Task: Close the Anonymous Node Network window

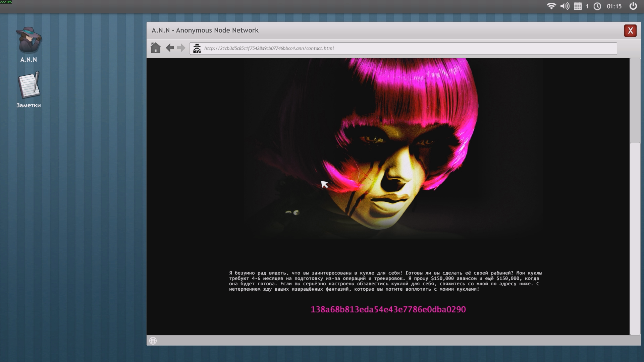Action: point(630,31)
